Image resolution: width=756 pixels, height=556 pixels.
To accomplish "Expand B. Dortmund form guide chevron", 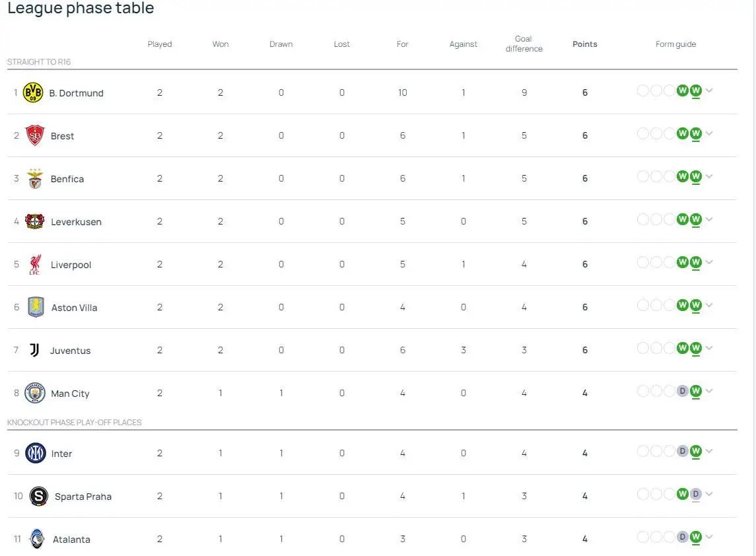I will tap(709, 90).
